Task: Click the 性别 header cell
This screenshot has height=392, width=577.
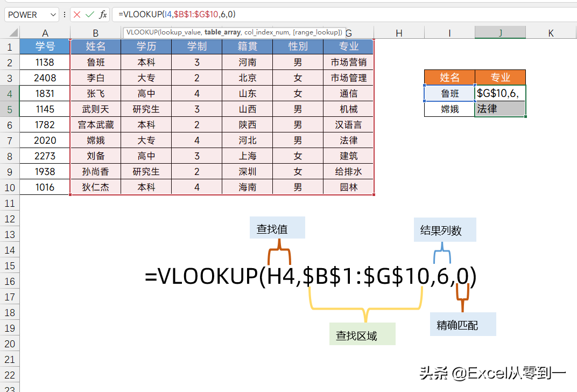Action: pyautogui.click(x=298, y=46)
